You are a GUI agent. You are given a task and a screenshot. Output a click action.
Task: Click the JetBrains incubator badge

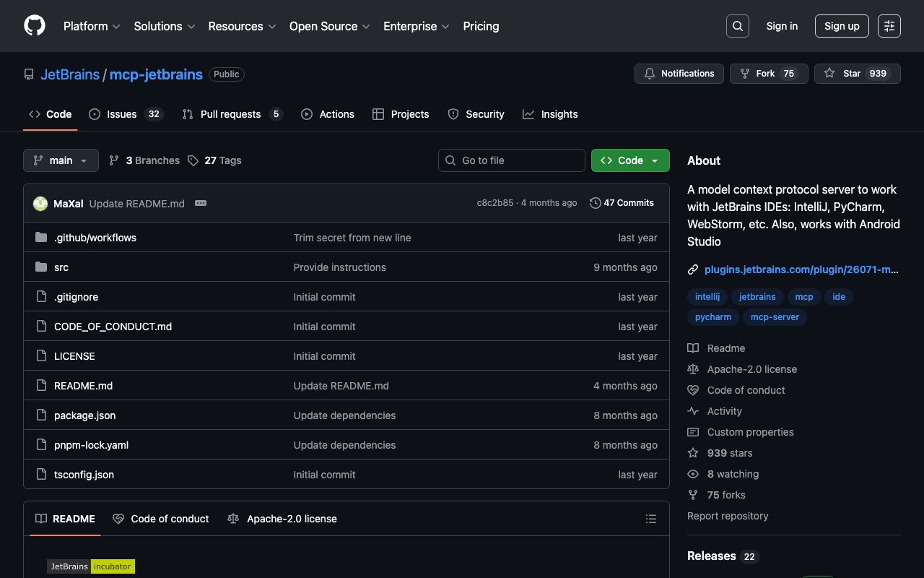(x=91, y=566)
